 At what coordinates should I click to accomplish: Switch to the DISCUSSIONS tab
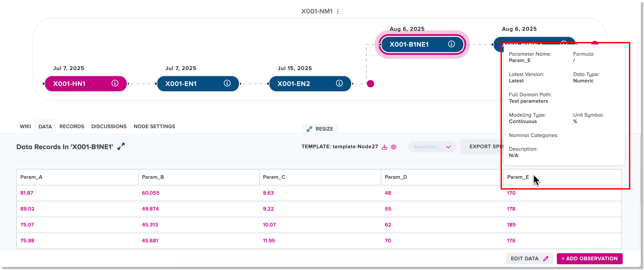pyautogui.click(x=109, y=127)
